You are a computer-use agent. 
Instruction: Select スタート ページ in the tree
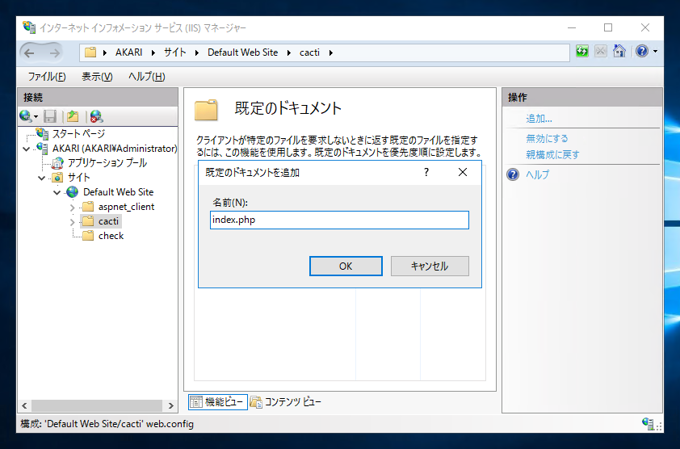[78, 134]
